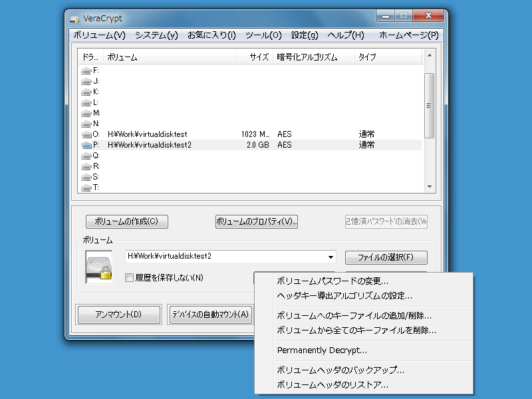
Task: Click the F: drive icon in list
Action: click(86, 70)
